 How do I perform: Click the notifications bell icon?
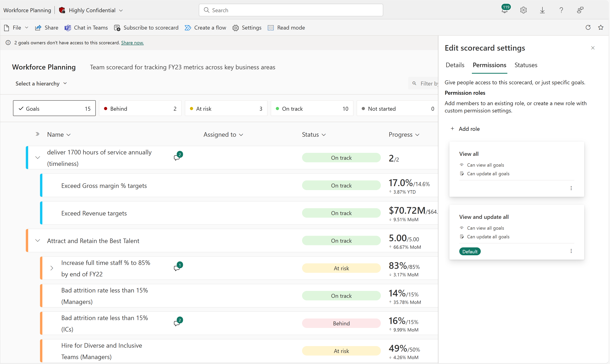(x=504, y=9)
